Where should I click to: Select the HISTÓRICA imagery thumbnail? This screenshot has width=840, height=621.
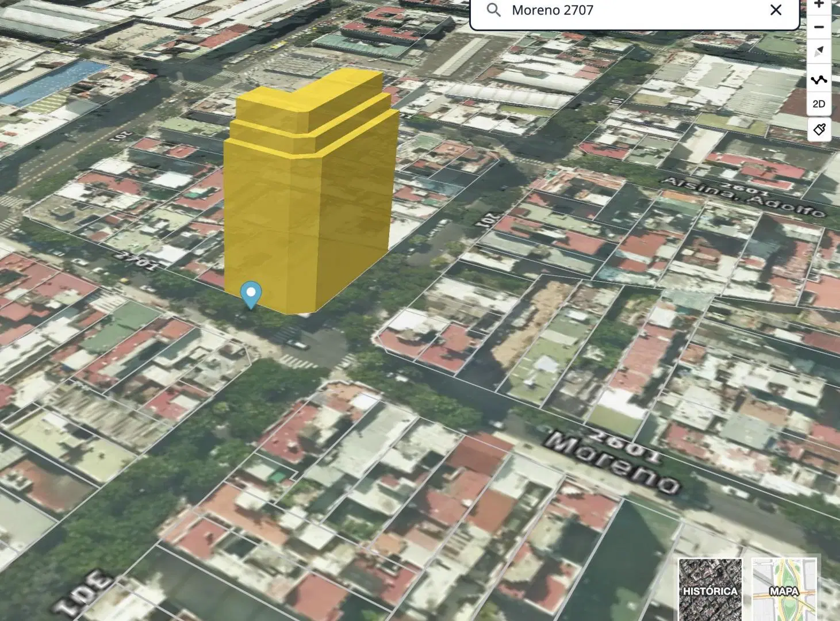pos(710,589)
